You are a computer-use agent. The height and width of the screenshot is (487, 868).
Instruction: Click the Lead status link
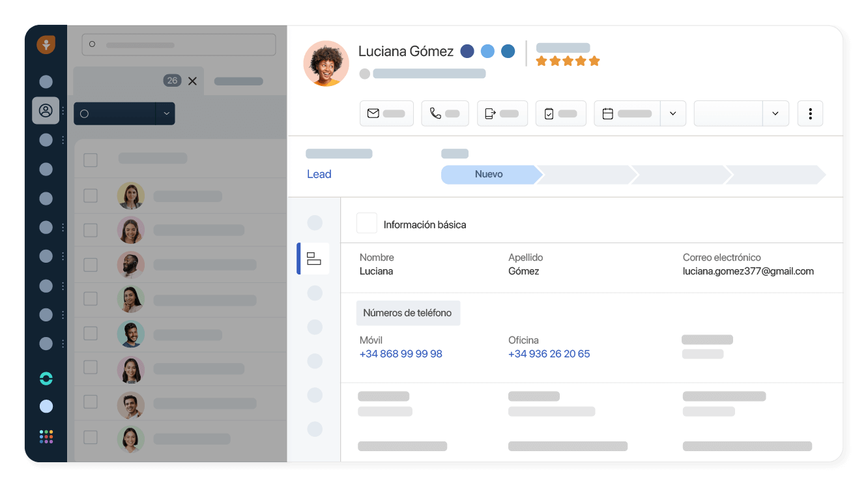319,174
